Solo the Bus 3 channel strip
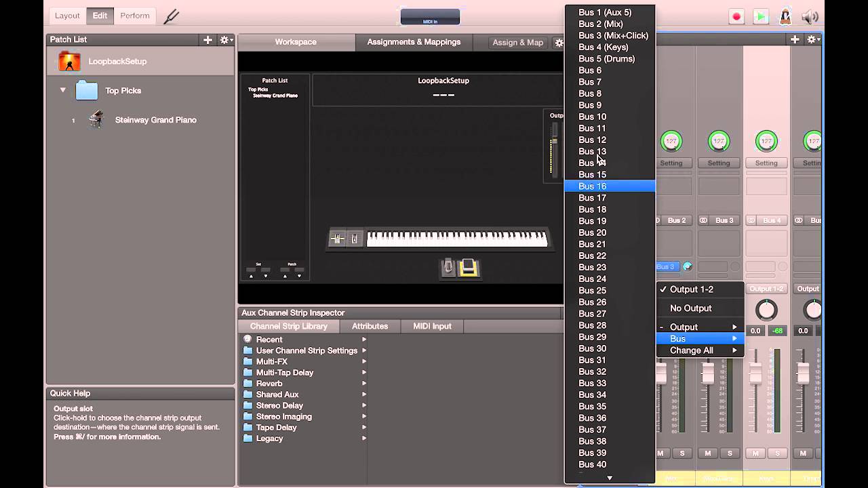Screen dimensions: 868x488 click(x=730, y=453)
